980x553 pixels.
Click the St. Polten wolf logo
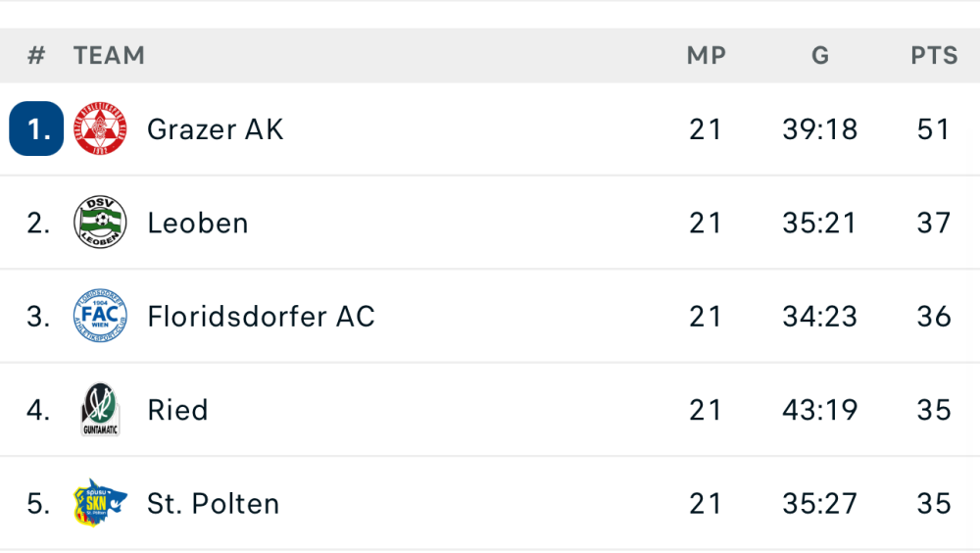[101, 504]
